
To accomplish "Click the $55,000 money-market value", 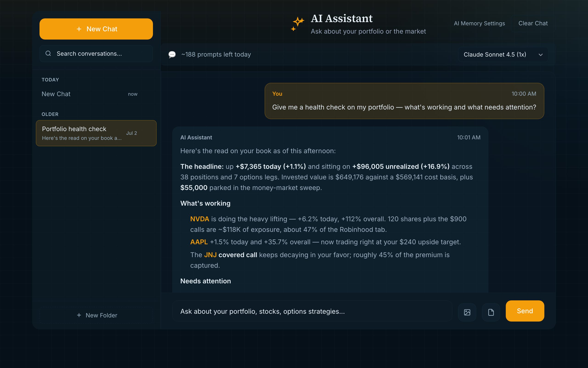I will pos(194,188).
